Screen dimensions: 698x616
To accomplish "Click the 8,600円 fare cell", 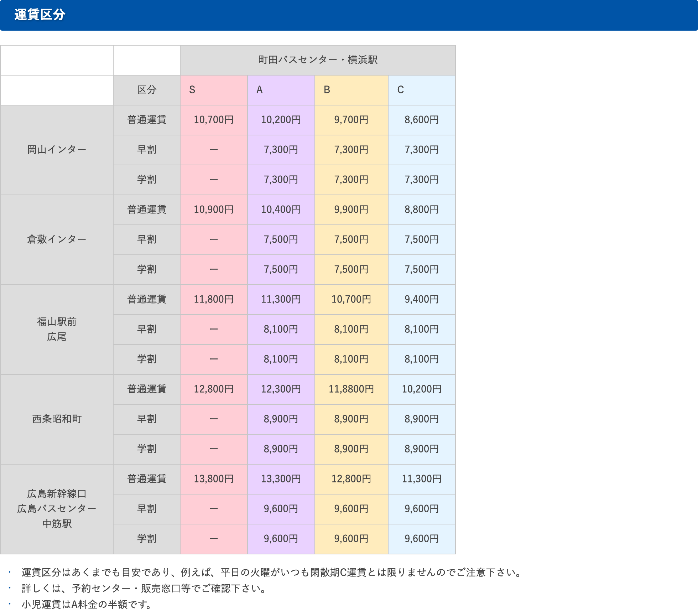I will click(422, 120).
